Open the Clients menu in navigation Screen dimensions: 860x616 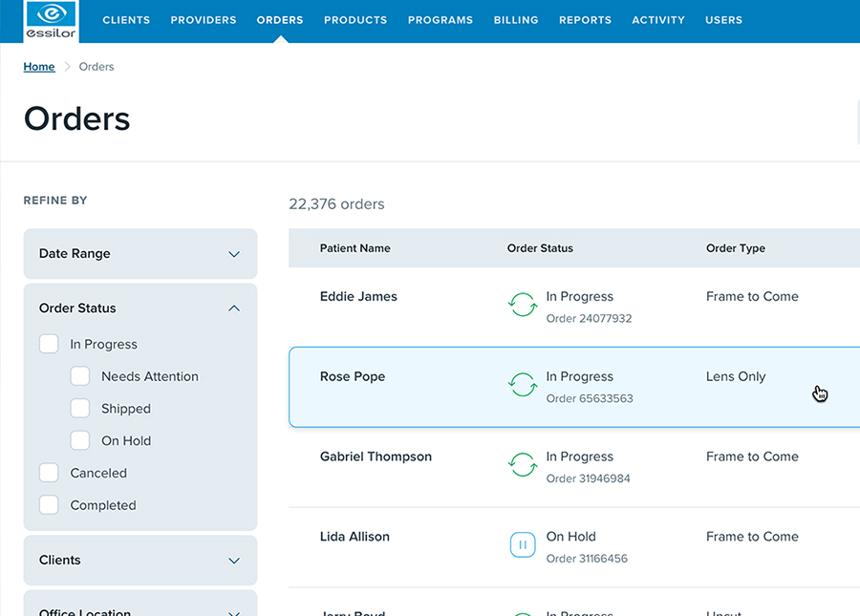pos(126,20)
